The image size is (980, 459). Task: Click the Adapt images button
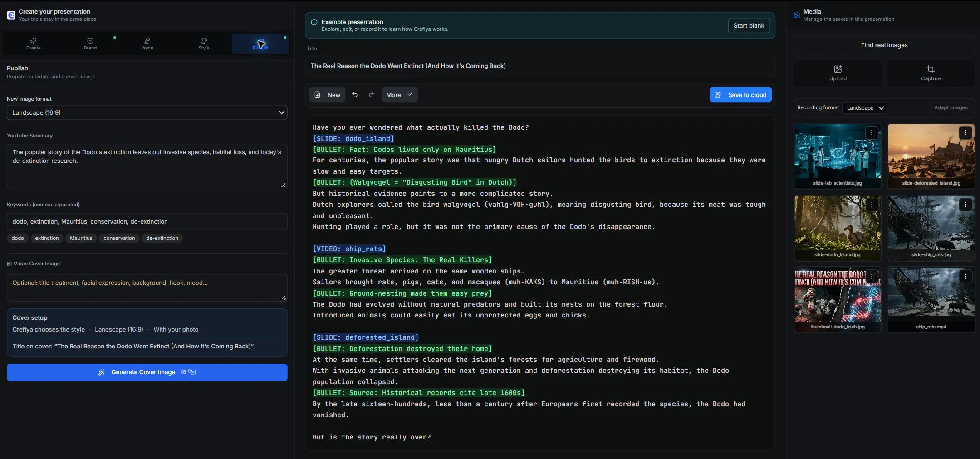[x=951, y=107]
